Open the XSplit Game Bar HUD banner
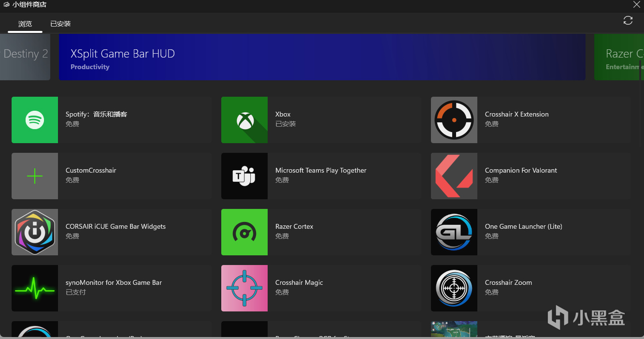This screenshot has height=339, width=644. coord(322,57)
